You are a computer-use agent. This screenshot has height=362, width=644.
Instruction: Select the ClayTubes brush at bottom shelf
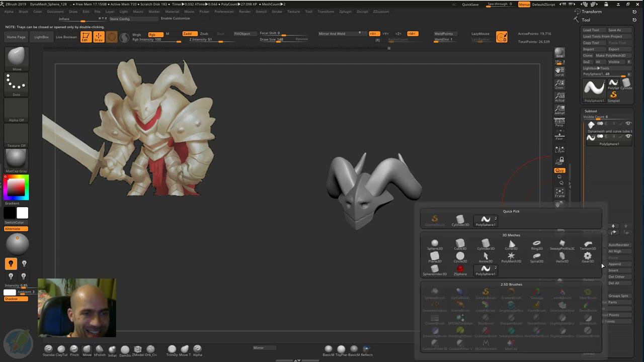(61, 350)
